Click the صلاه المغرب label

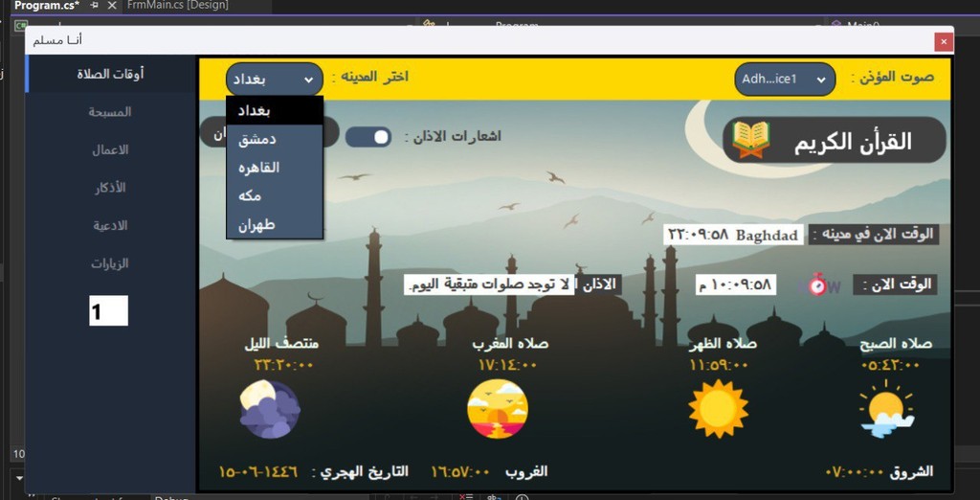(510, 344)
